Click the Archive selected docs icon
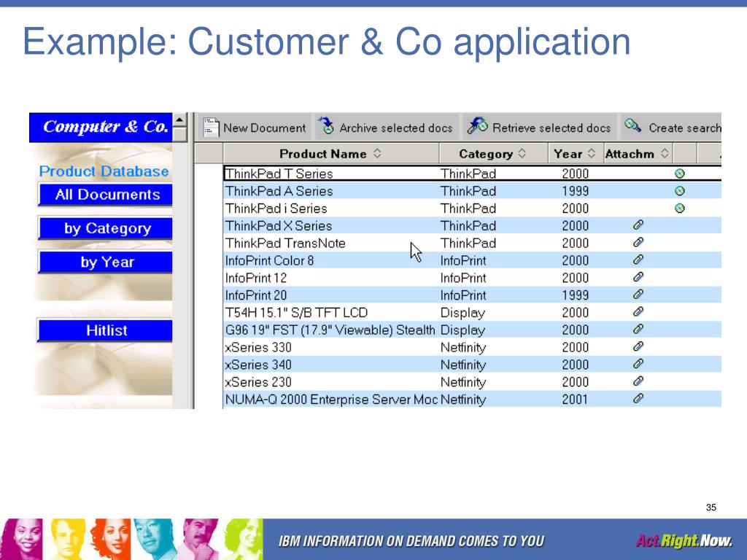 (x=326, y=125)
